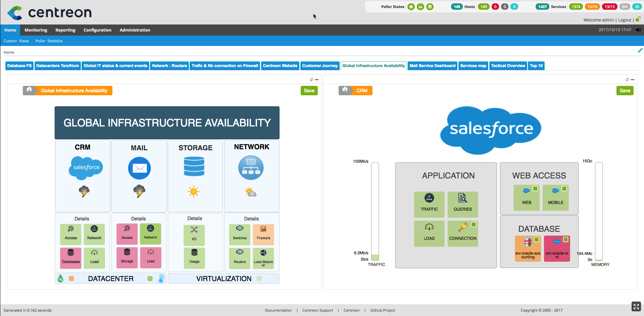
Task: Switch to the Datacenters Tem/Hum tab
Action: pyautogui.click(x=58, y=66)
